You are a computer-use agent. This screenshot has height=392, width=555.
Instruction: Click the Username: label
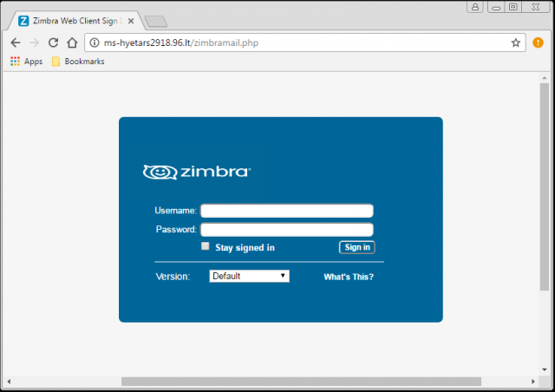[x=175, y=211]
